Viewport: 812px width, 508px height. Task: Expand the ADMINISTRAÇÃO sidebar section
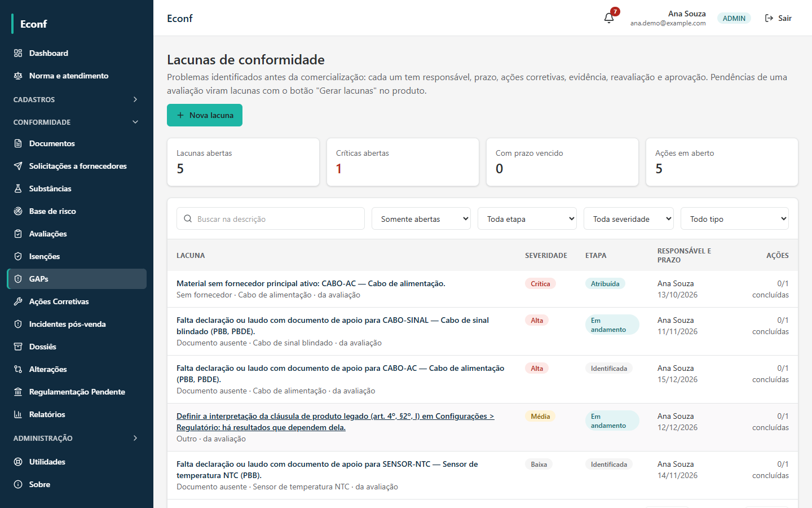coord(77,438)
